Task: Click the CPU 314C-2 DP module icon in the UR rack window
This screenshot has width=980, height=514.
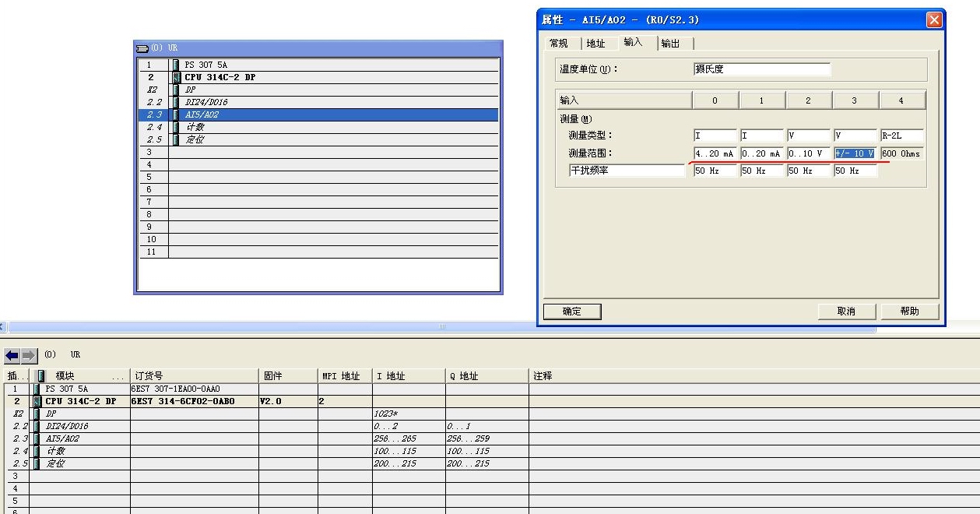Action: [176, 77]
